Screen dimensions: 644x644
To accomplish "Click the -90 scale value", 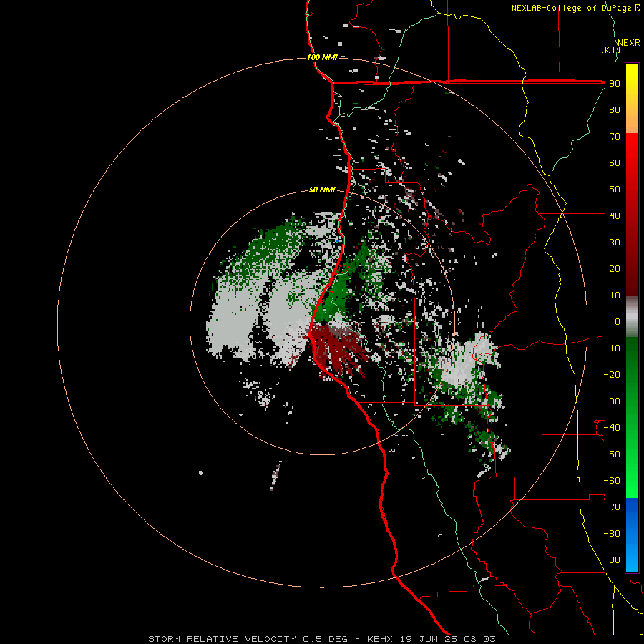I will pyautogui.click(x=612, y=560).
